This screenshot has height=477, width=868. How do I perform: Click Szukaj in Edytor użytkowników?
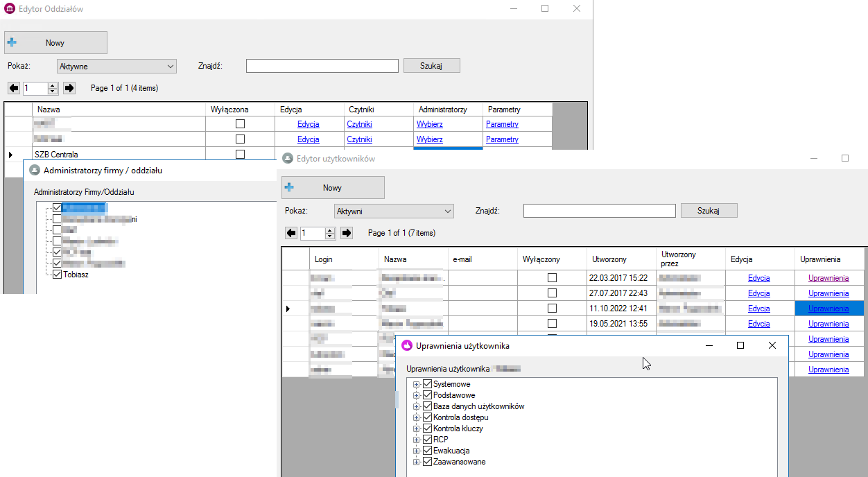[x=709, y=211]
